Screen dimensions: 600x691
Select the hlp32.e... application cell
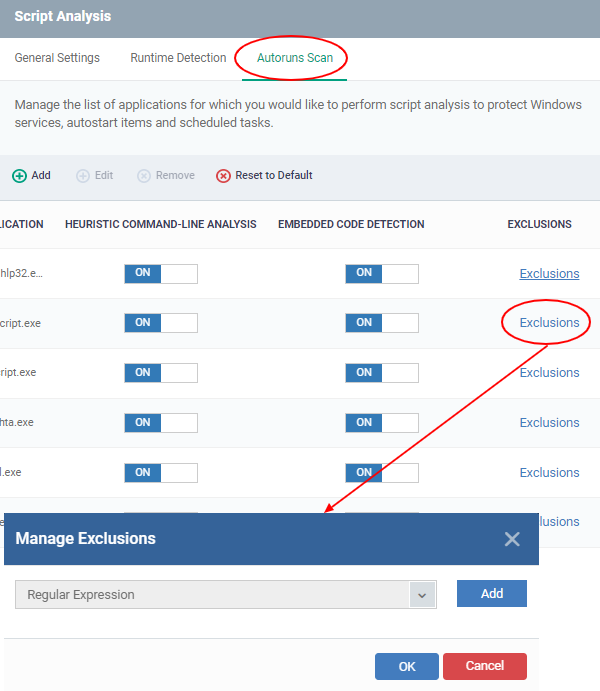(21, 273)
